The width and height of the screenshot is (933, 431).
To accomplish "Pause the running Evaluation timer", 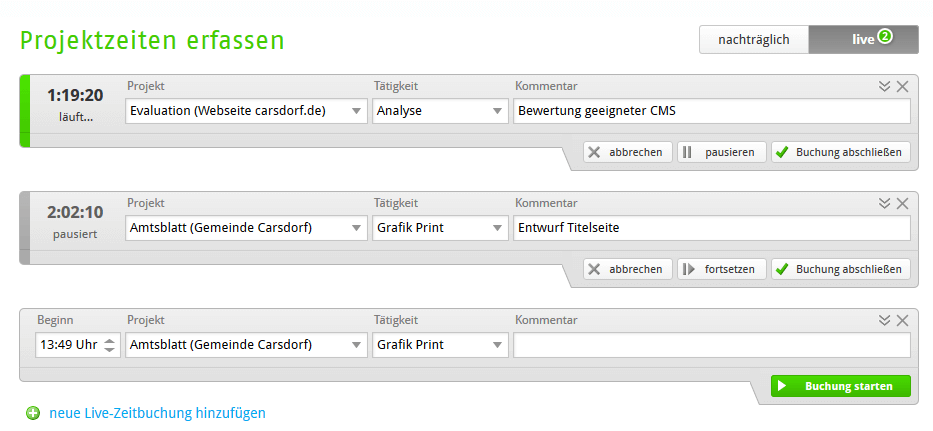I will (722, 152).
